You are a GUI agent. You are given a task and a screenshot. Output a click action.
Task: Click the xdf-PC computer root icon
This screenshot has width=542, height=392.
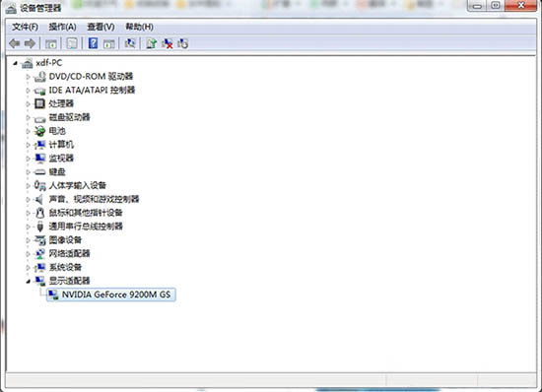click(x=27, y=63)
